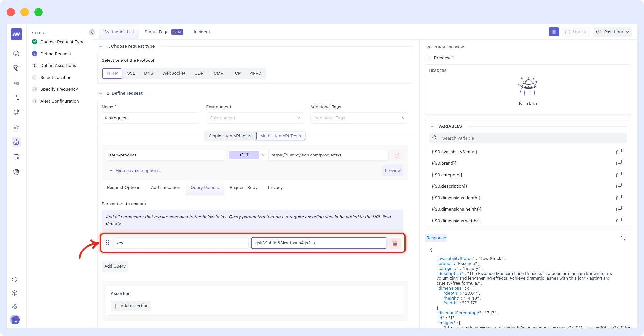Screen dimensions: 644x336
Task: Click the red trash icon in key row
Action: [395, 243]
